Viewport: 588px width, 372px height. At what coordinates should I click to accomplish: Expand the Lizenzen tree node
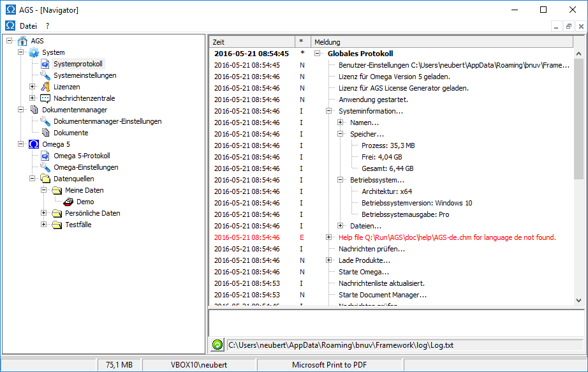point(33,87)
